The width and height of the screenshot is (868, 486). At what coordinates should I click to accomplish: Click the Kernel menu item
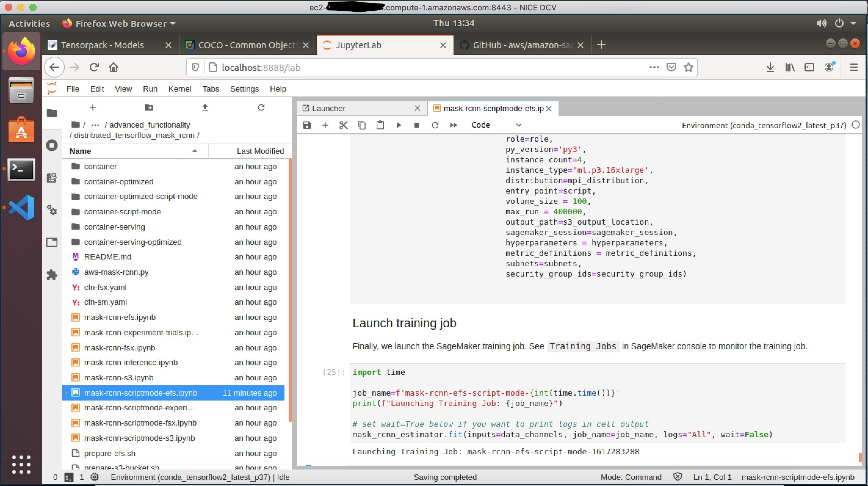tap(179, 89)
